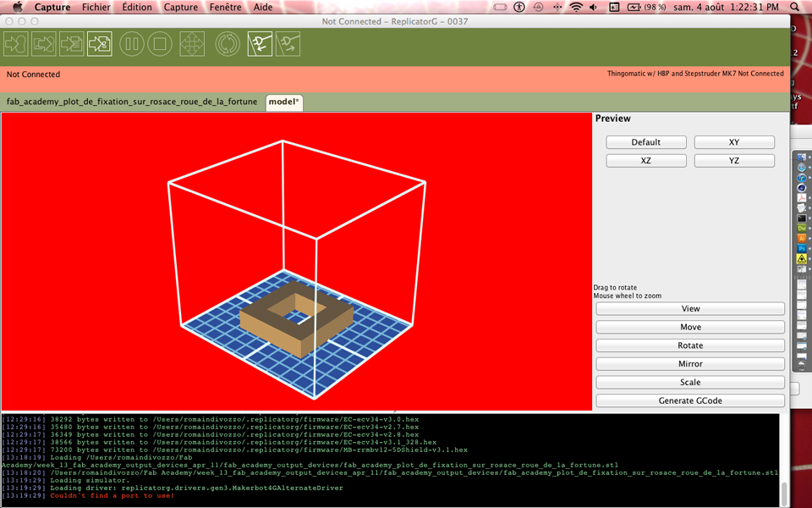Open the Apple menu
Image resolution: width=812 pixels, height=508 pixels.
coord(18,7)
